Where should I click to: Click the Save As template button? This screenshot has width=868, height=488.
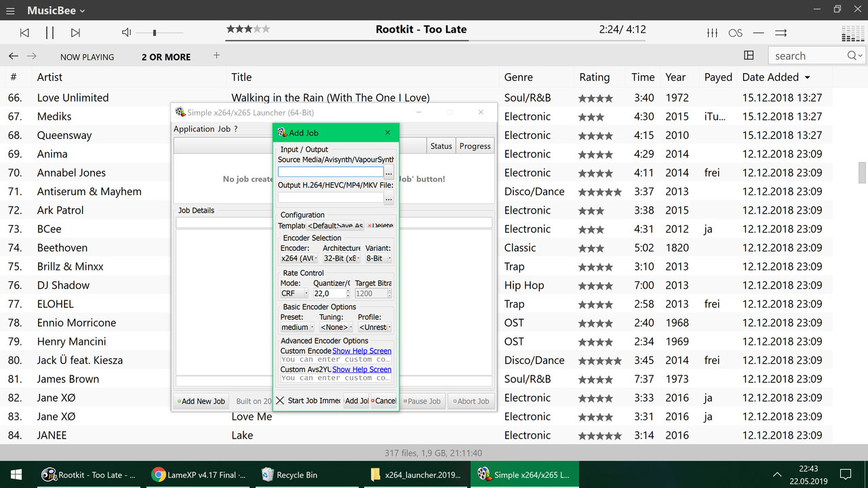click(351, 226)
